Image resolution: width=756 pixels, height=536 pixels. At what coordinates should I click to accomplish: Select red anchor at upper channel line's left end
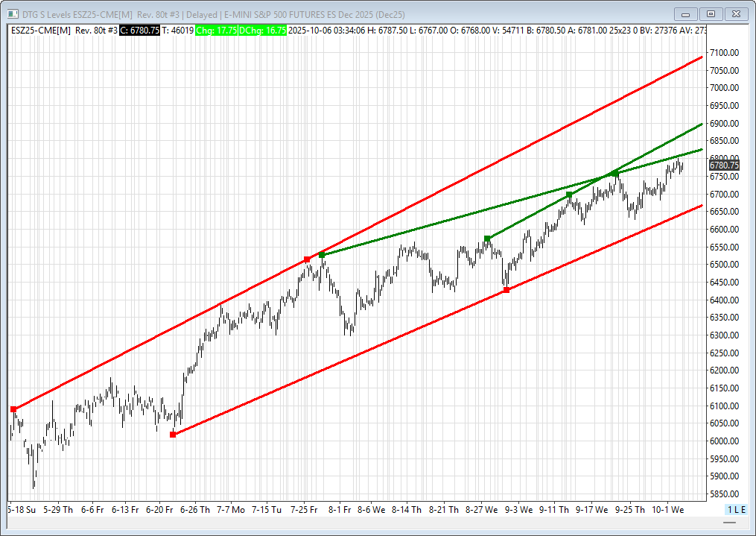13,409
